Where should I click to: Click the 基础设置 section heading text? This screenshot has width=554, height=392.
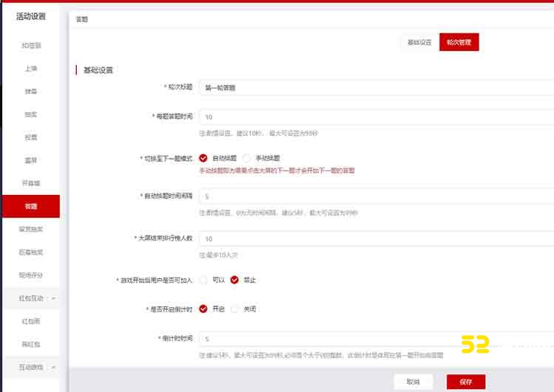[x=98, y=70]
